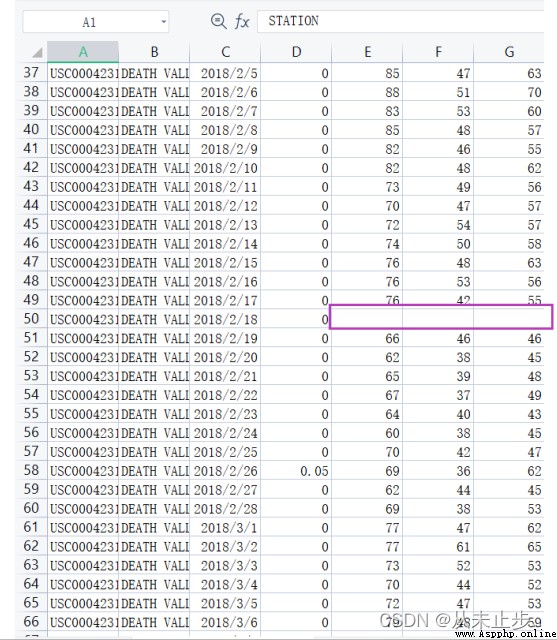This screenshot has height=640, width=557.
Task: Click date cell 2018/2/10
Action: [225, 168]
